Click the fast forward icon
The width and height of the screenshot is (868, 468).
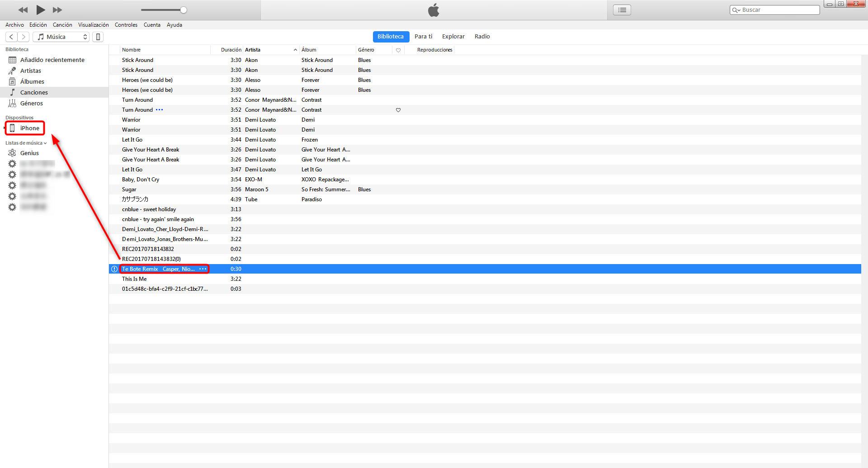(57, 9)
